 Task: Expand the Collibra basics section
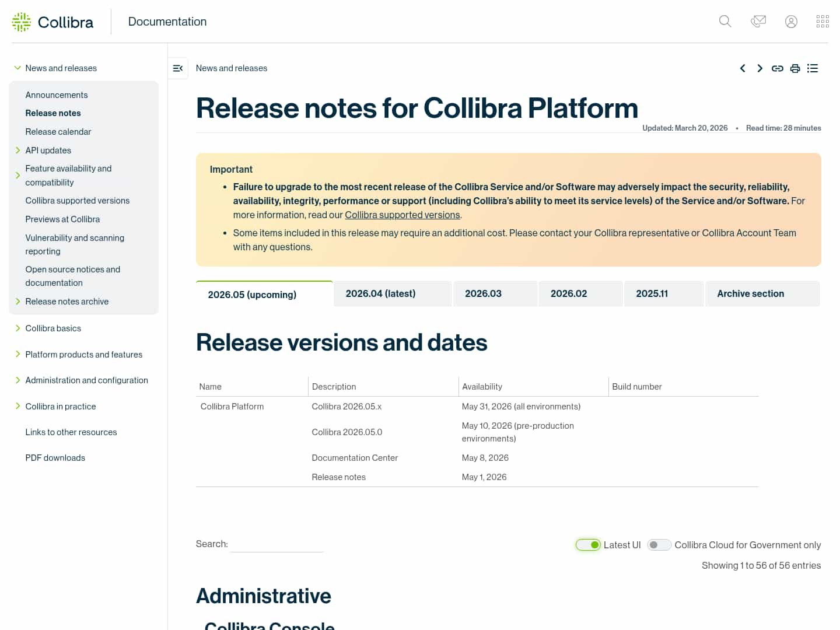pyautogui.click(x=17, y=328)
